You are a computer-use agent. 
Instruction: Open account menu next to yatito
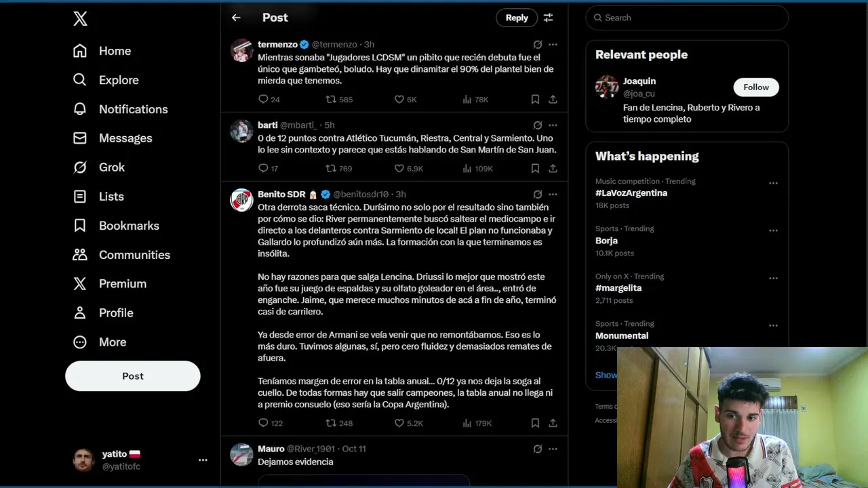pos(203,460)
